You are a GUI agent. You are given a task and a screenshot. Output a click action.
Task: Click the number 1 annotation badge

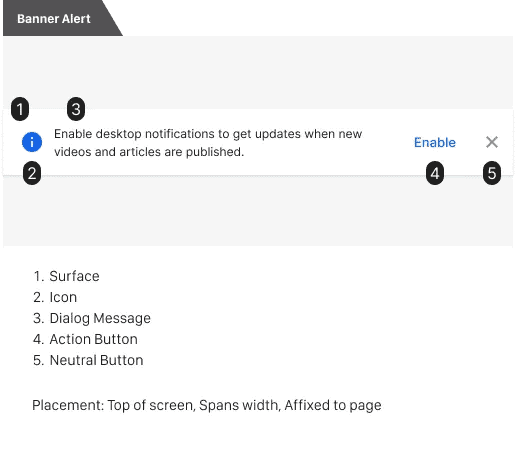20,109
